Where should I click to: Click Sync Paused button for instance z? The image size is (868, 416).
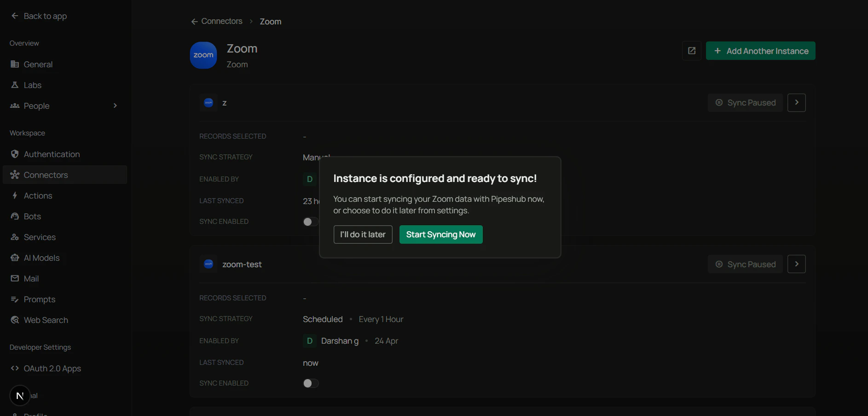pyautogui.click(x=745, y=103)
